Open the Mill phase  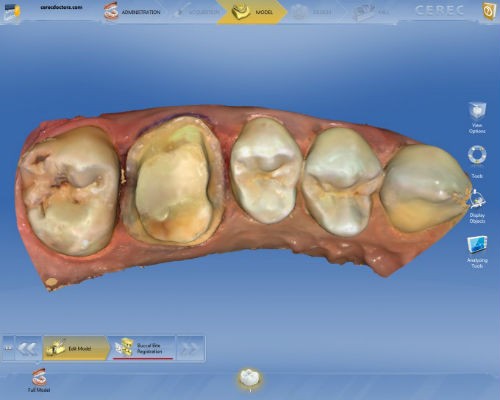click(x=372, y=13)
